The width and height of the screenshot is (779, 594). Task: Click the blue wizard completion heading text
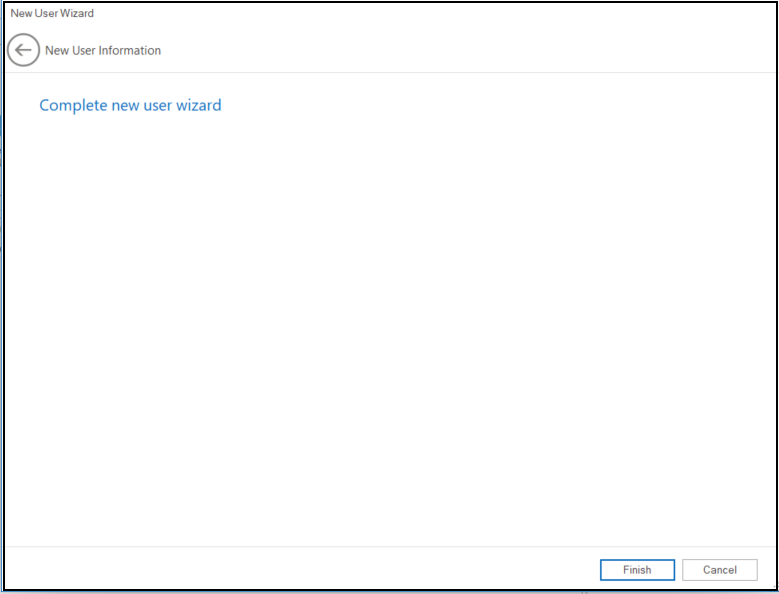pyautogui.click(x=130, y=105)
